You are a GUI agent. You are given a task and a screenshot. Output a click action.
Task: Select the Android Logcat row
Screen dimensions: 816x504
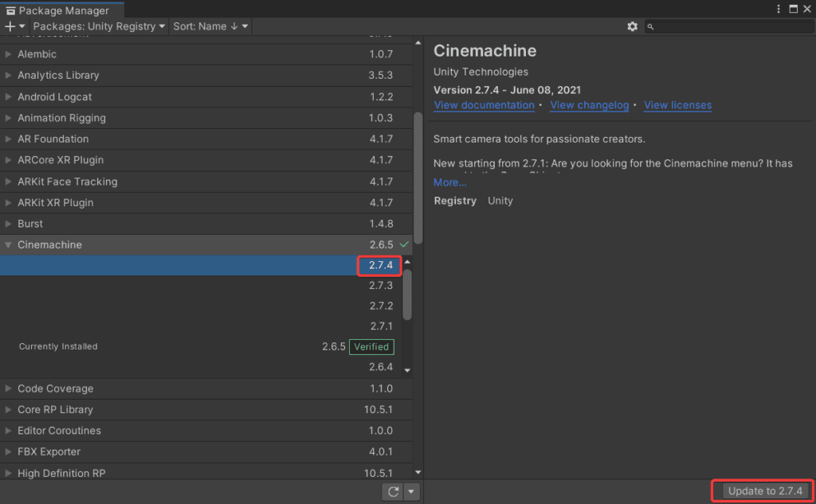[206, 97]
